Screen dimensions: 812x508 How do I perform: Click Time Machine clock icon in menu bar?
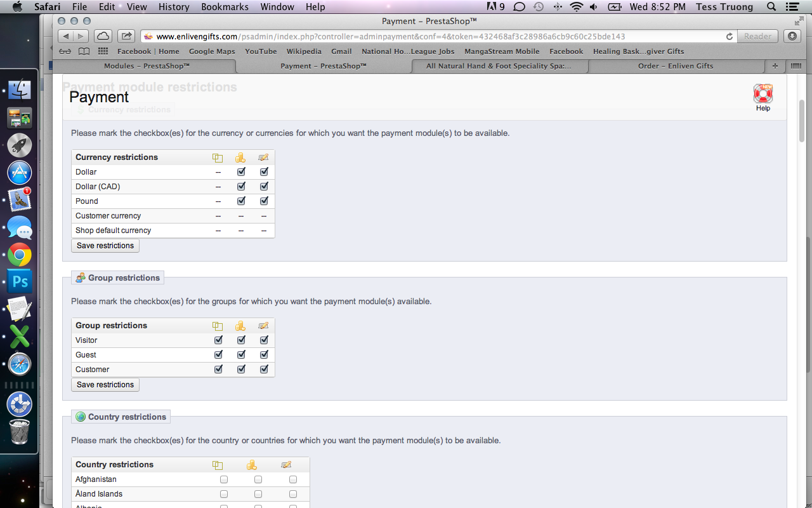(x=539, y=7)
